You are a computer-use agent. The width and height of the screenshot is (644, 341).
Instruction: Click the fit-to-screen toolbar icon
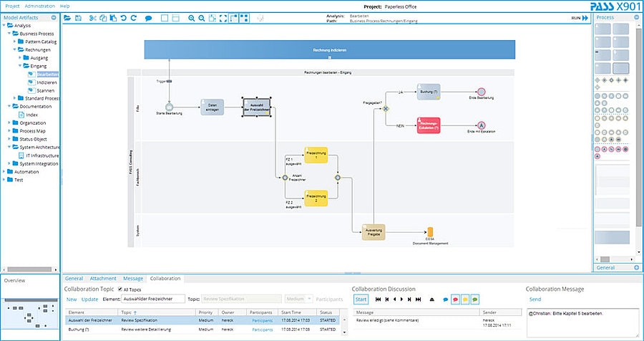221,17
